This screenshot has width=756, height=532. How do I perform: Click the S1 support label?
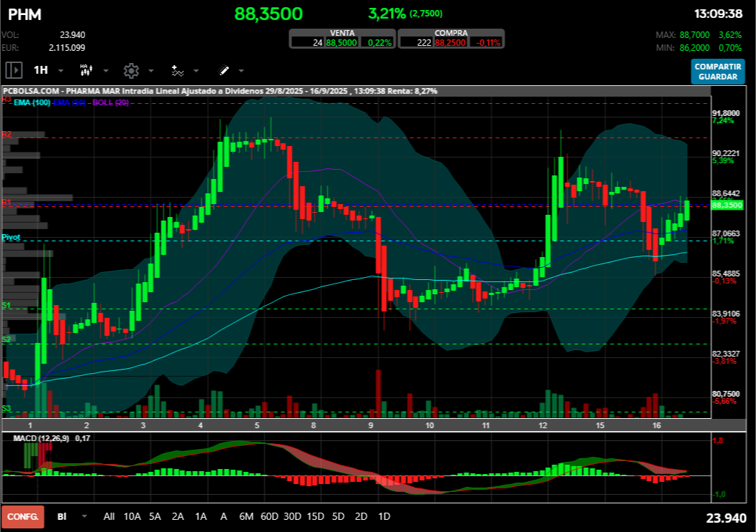coord(6,305)
